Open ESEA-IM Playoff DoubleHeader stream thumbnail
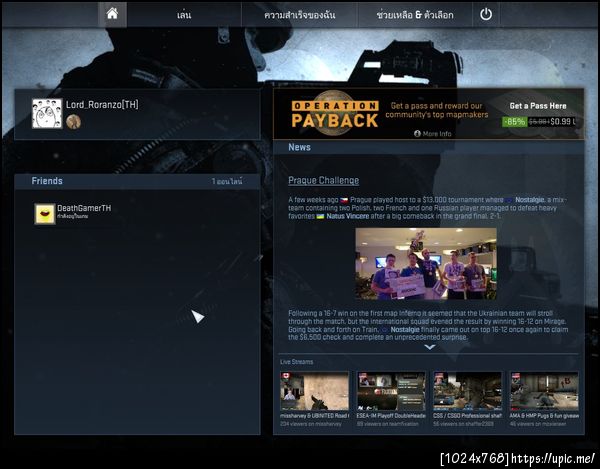 [x=391, y=391]
